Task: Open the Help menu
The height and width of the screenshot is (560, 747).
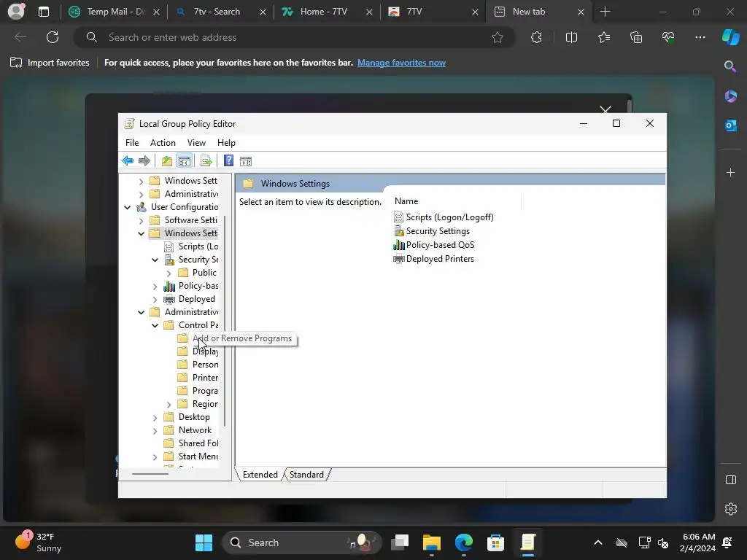Action: (226, 143)
